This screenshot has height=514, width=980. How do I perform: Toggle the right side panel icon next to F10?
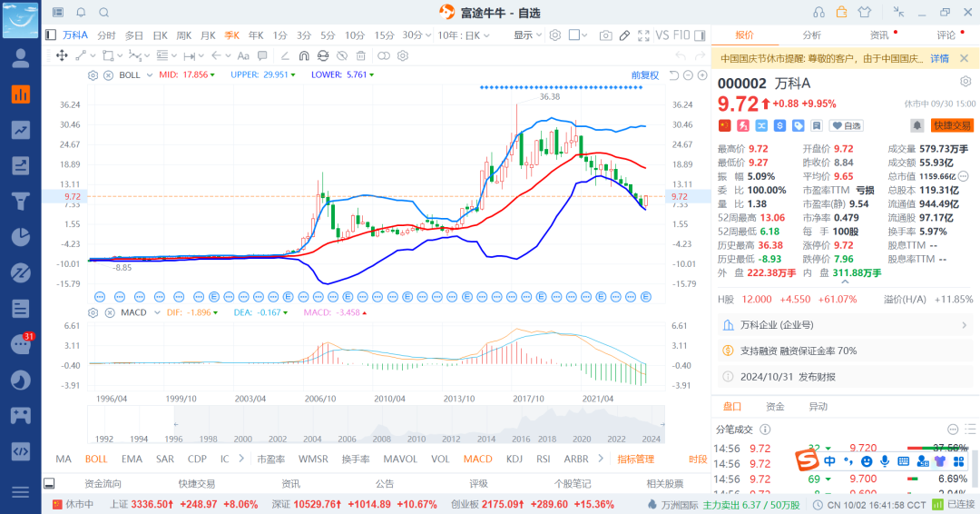pyautogui.click(x=700, y=35)
